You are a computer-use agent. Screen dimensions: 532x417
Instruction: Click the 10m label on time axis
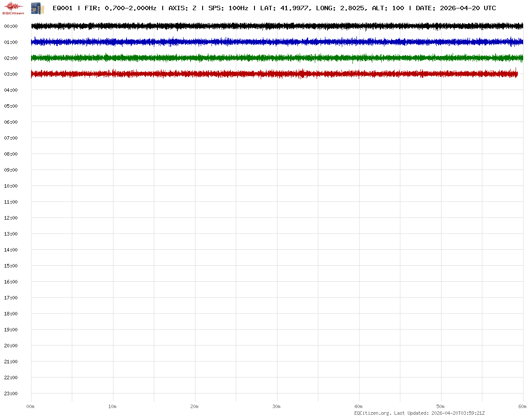click(113, 406)
